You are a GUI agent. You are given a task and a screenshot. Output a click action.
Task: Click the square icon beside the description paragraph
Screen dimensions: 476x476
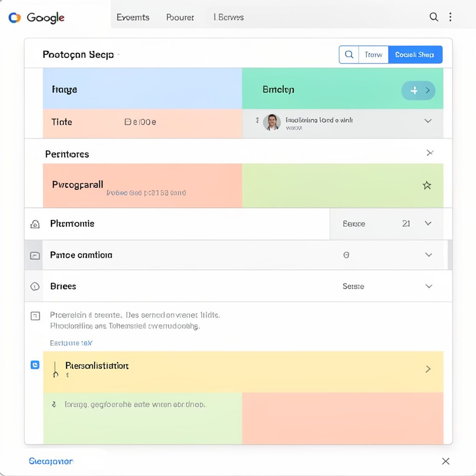coord(35,316)
